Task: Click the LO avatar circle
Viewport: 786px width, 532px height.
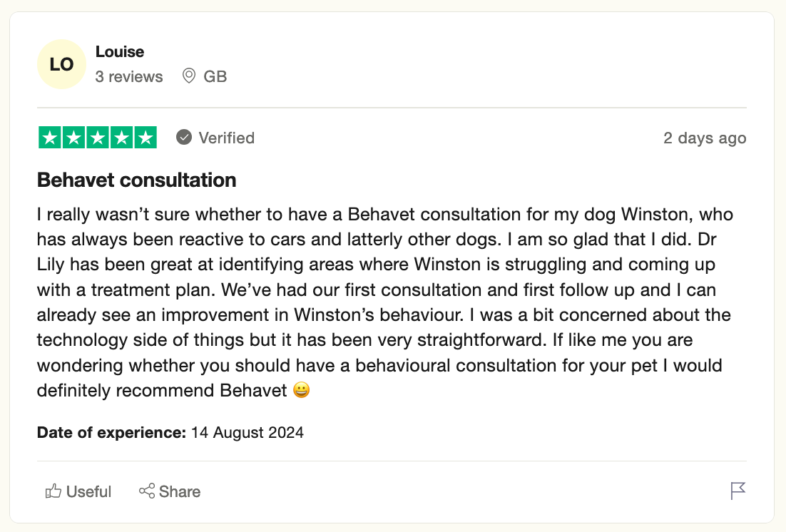Action: pyautogui.click(x=61, y=64)
